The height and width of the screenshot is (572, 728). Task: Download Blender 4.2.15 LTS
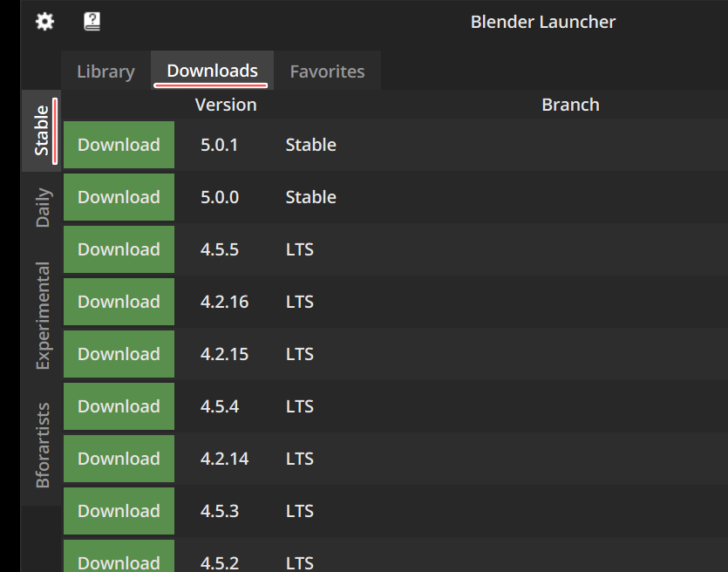coord(119,354)
